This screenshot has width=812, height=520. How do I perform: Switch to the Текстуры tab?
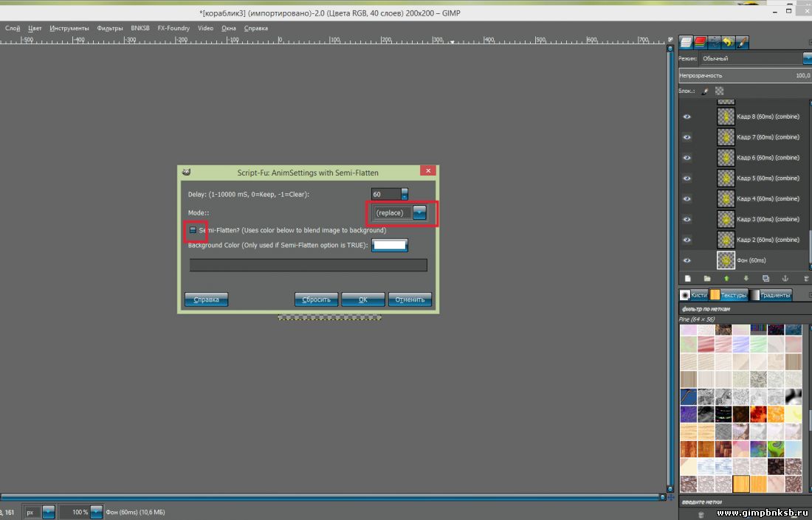(x=729, y=295)
